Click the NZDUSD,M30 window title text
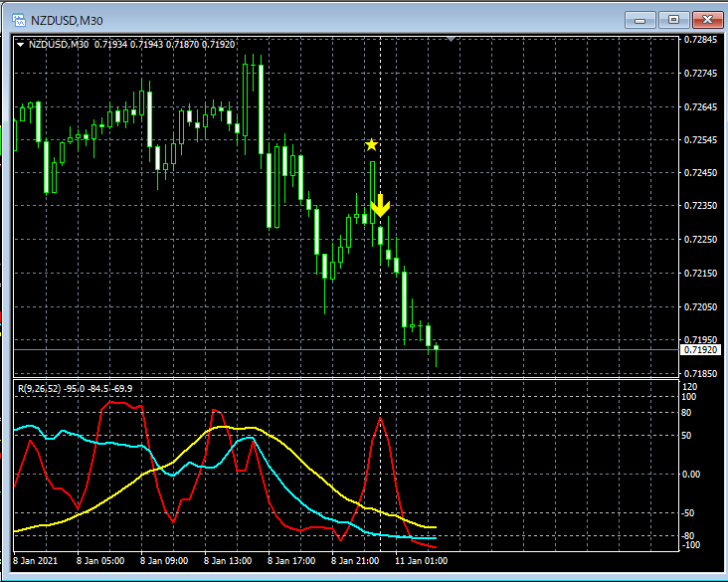 tap(67, 19)
